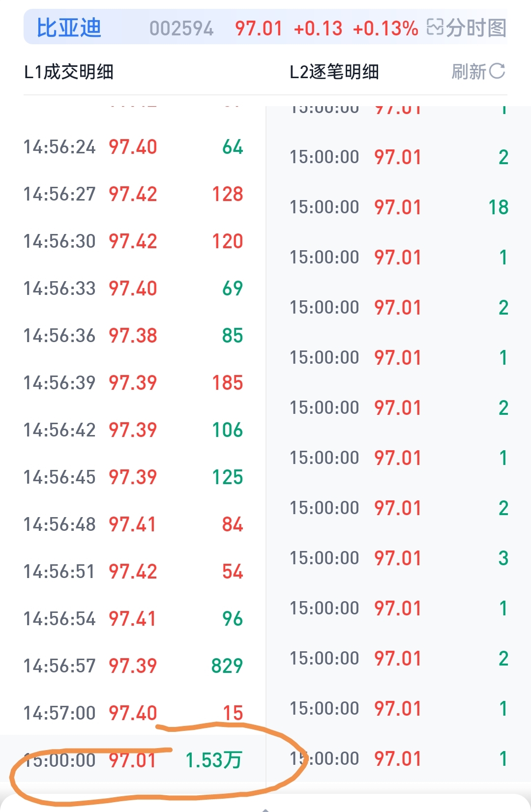Tap the 14:56:39 trade with volume 185
This screenshot has height=812, width=531.
133,382
